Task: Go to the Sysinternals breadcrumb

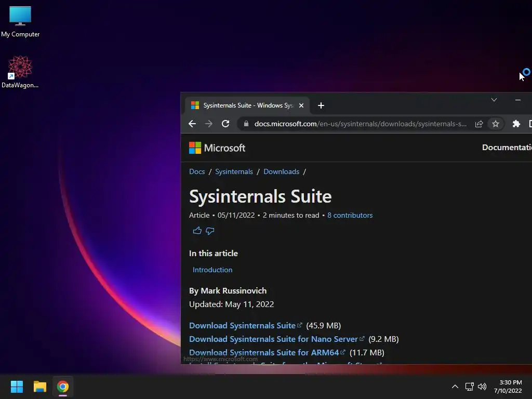Action: point(234,171)
